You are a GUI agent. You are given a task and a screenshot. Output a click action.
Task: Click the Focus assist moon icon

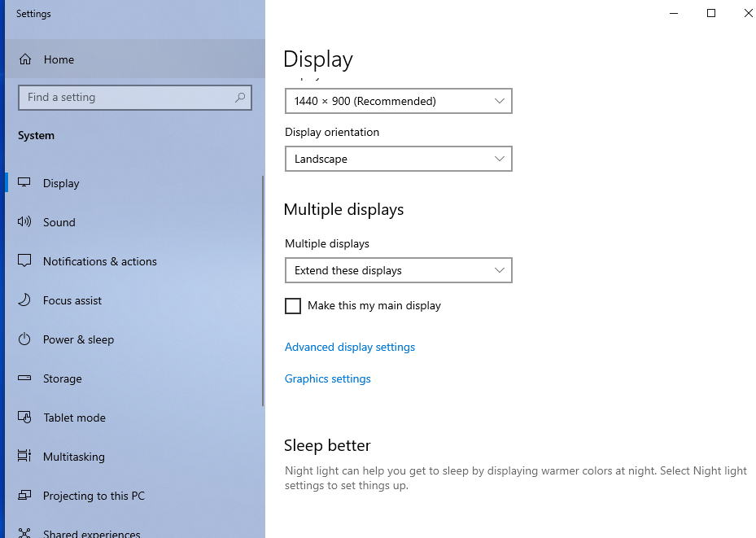pyautogui.click(x=25, y=300)
